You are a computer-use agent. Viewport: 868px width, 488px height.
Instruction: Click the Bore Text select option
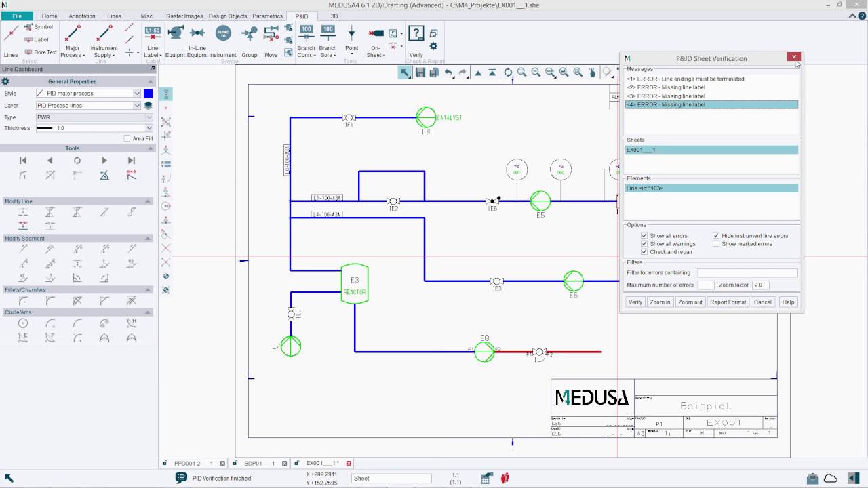(x=41, y=52)
